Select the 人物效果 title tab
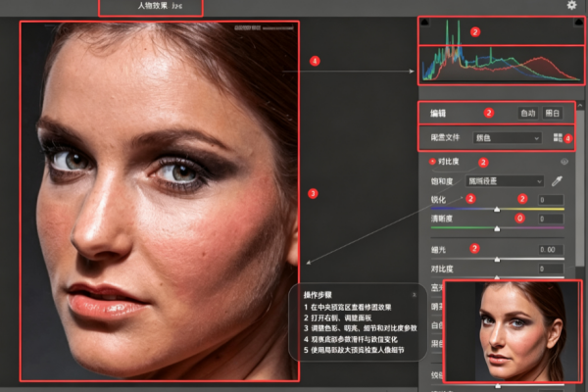The width and height of the screenshot is (588, 392). pyautogui.click(x=151, y=8)
